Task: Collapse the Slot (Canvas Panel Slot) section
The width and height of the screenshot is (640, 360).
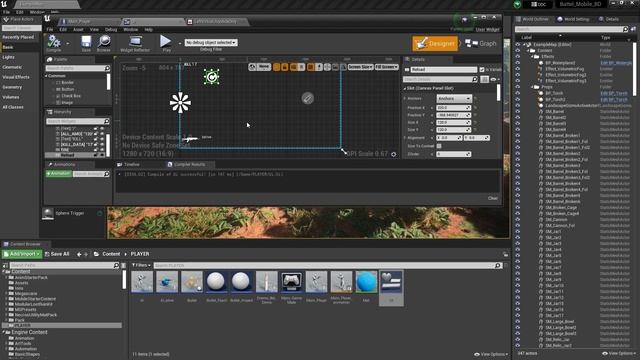Action: coord(405,88)
